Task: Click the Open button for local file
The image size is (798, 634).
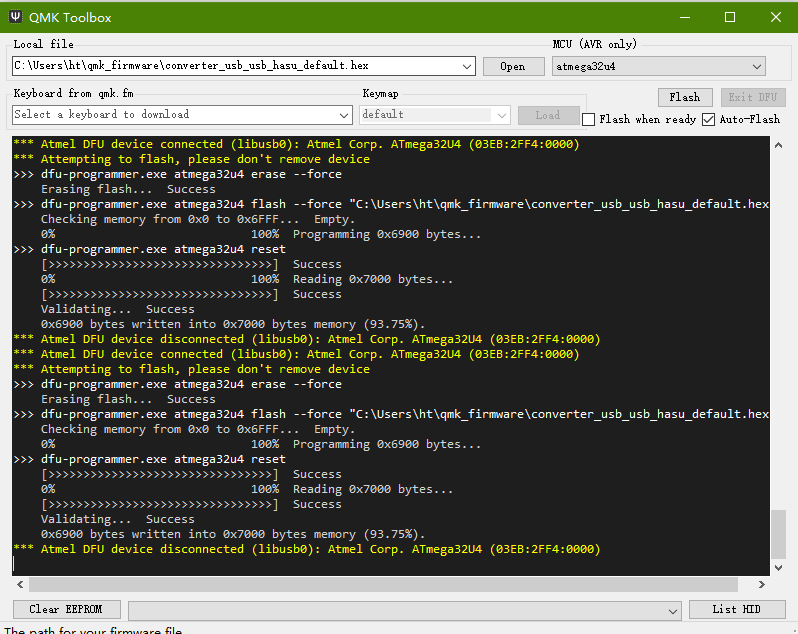Action: click(513, 67)
